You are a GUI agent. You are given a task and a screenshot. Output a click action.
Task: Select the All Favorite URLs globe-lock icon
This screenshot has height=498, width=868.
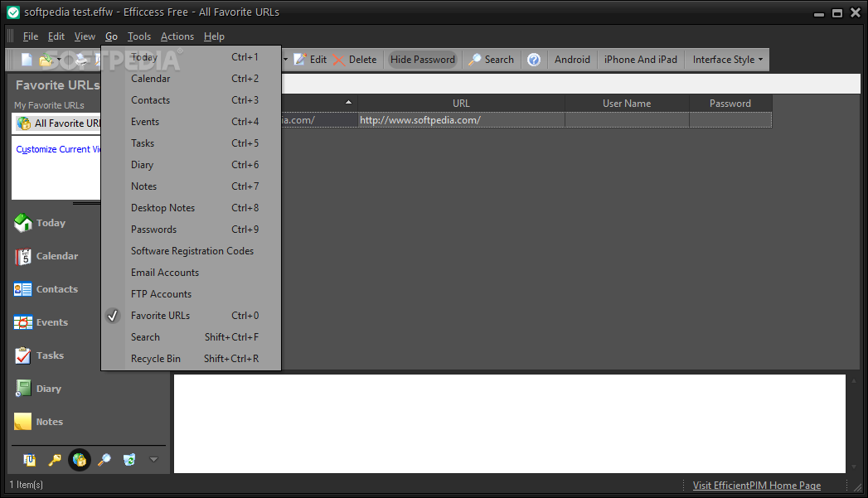click(x=24, y=123)
